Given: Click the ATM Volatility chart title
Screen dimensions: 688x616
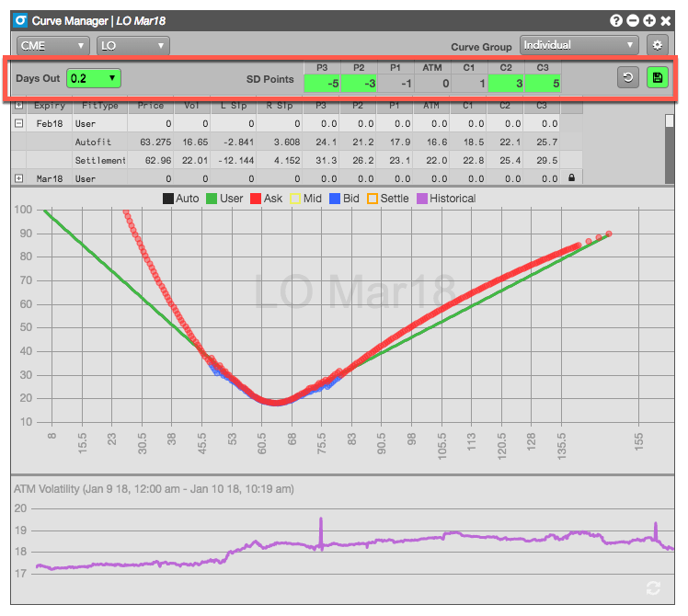Looking at the screenshot, I should pos(154,489).
